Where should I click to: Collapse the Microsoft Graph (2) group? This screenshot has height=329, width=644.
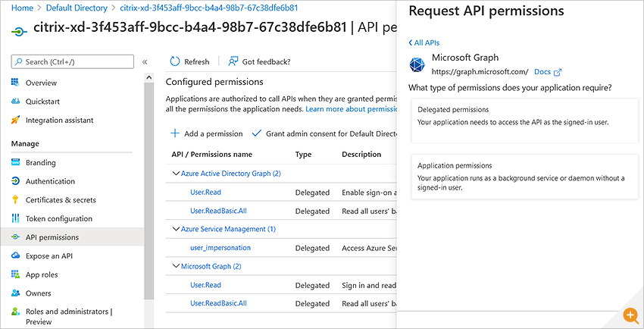point(176,267)
